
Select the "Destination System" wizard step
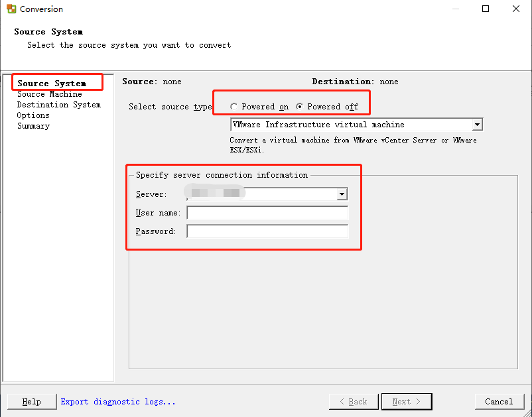pos(58,104)
